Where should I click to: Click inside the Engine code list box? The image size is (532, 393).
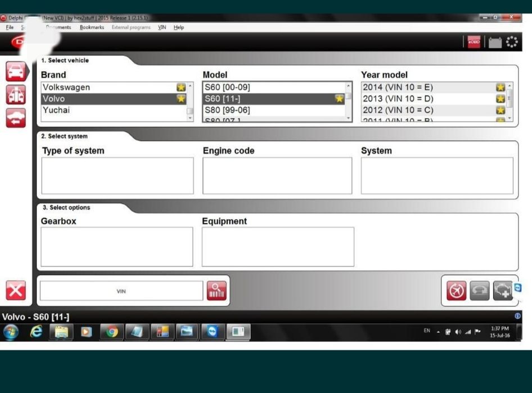pyautogui.click(x=277, y=175)
